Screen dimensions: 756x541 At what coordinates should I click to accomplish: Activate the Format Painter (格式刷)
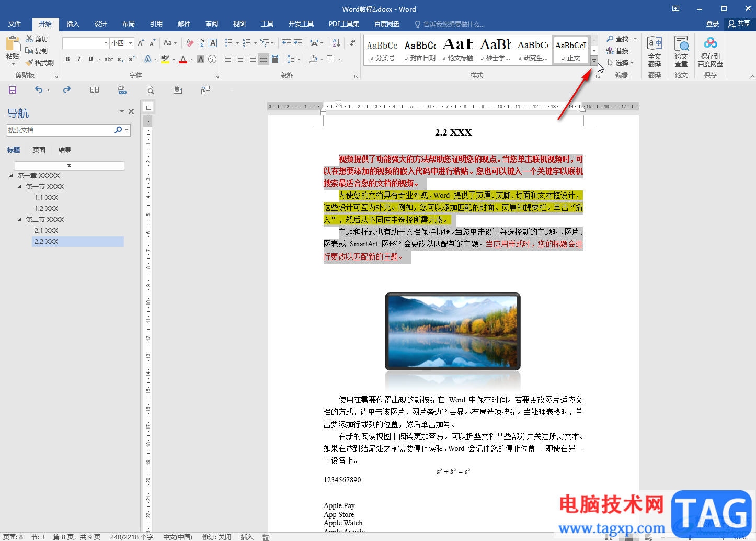[x=40, y=63]
